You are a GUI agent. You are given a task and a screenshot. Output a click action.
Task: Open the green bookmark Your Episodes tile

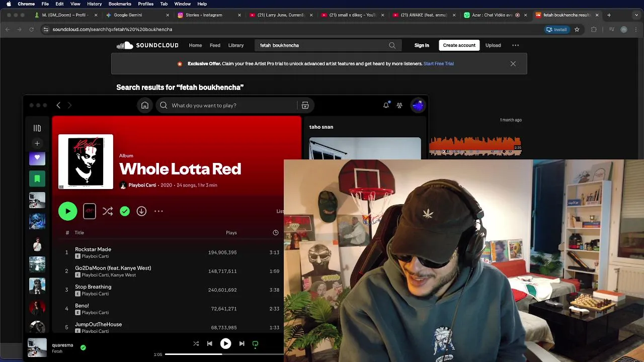click(x=37, y=178)
